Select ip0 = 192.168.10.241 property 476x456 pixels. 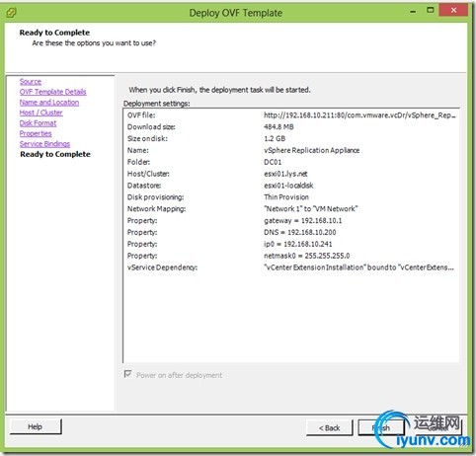click(x=298, y=244)
